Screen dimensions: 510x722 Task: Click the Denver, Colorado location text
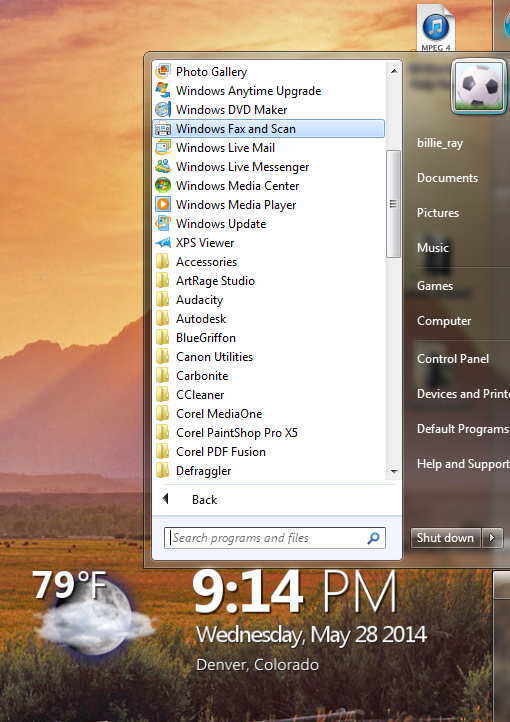(257, 664)
